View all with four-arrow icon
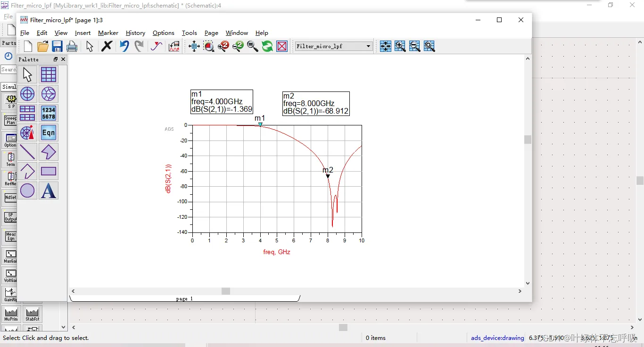The height and width of the screenshot is (347, 644). 194,46
